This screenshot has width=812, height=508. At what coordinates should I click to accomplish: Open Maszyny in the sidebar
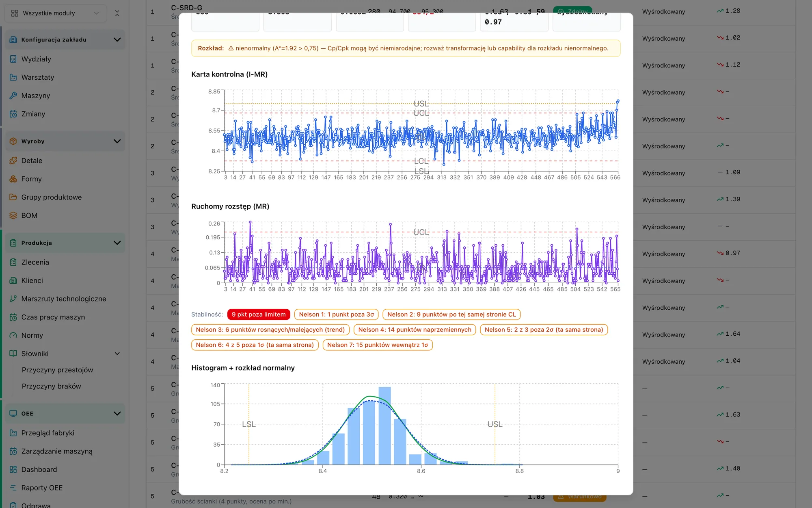coord(36,96)
